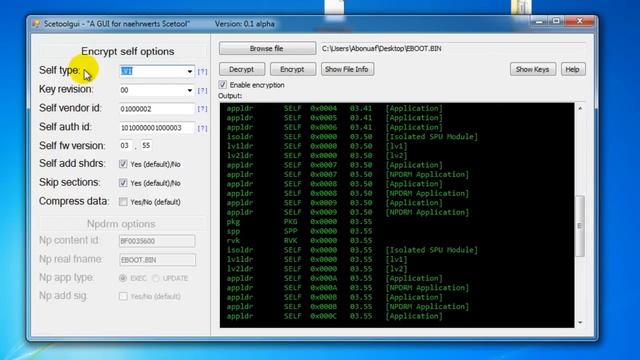640x360 pixels.
Task: Maximize the Scetoolgui window
Action: pos(556,21)
